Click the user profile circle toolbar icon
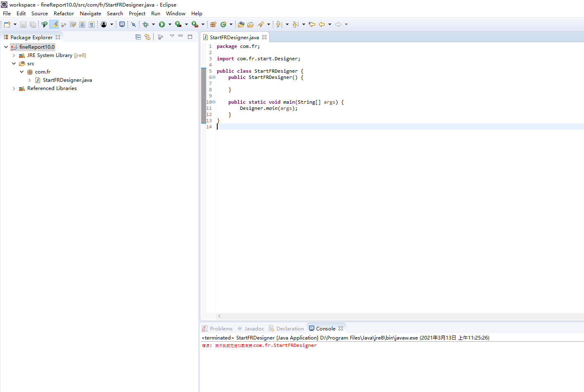 tap(104, 24)
